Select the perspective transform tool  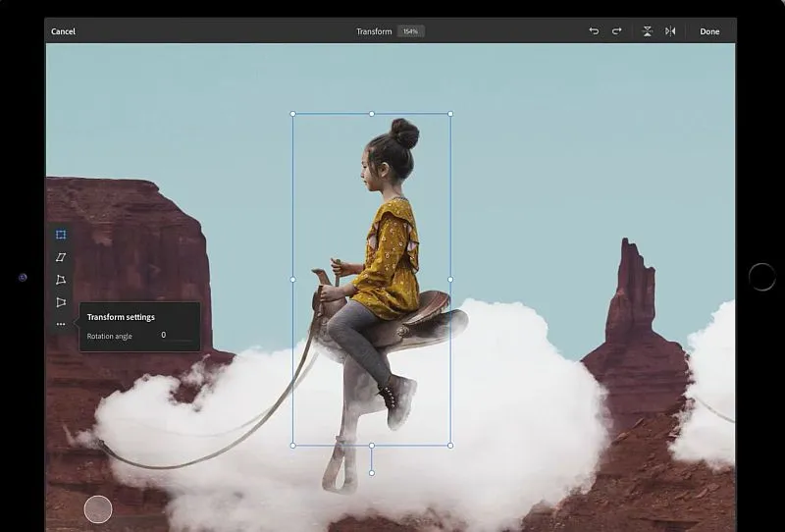61,302
